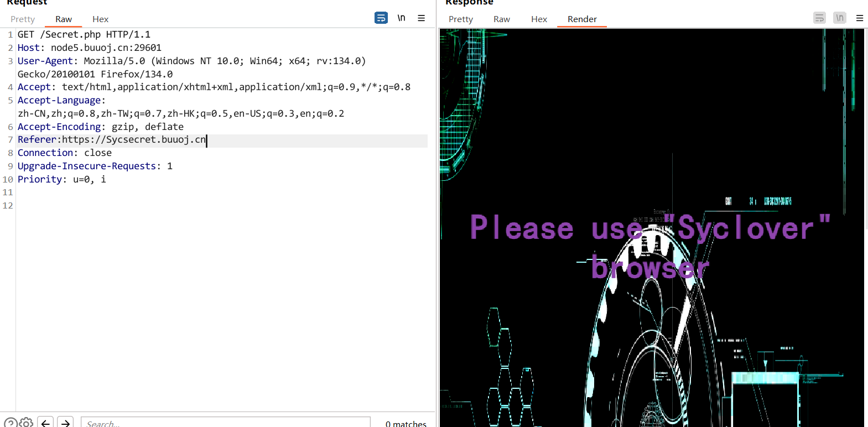Toggle show non-printable characters in Request panel
The image size is (868, 427).
point(402,18)
